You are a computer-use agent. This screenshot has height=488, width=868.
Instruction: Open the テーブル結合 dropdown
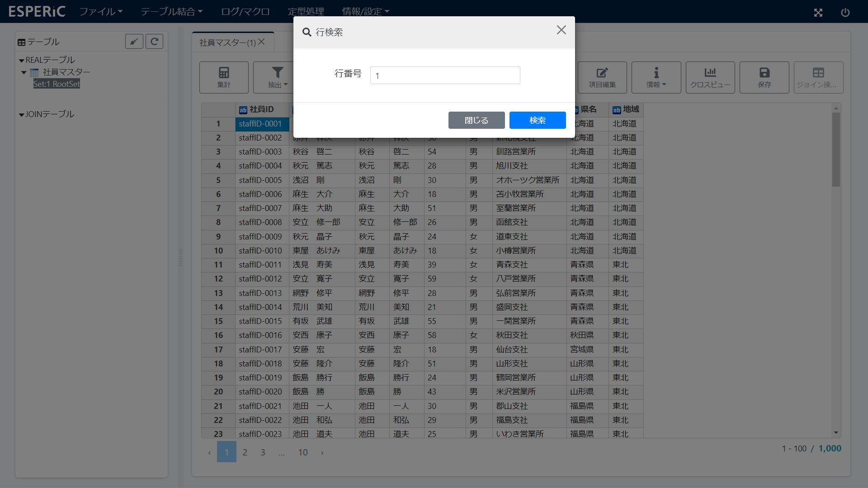[x=171, y=11]
